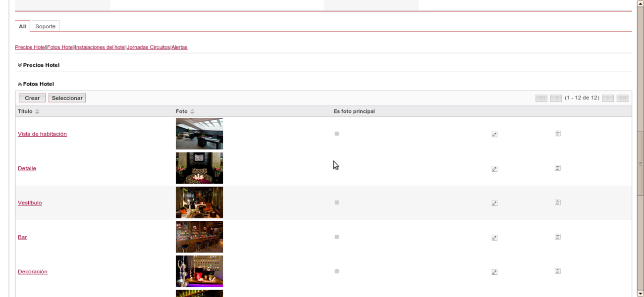The width and height of the screenshot is (644, 297).
Task: Open the Instalaciones del hotel link
Action: click(x=100, y=48)
